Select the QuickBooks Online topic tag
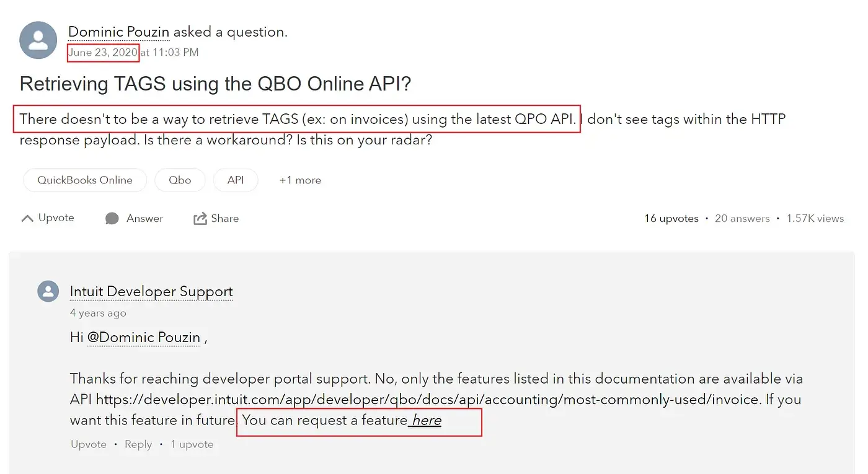The image size is (868, 474). 85,180
